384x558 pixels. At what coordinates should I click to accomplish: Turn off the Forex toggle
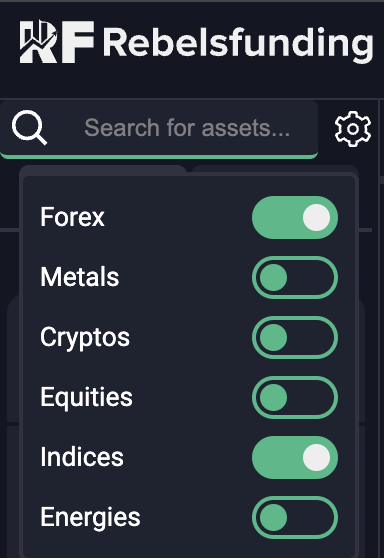[295, 217]
